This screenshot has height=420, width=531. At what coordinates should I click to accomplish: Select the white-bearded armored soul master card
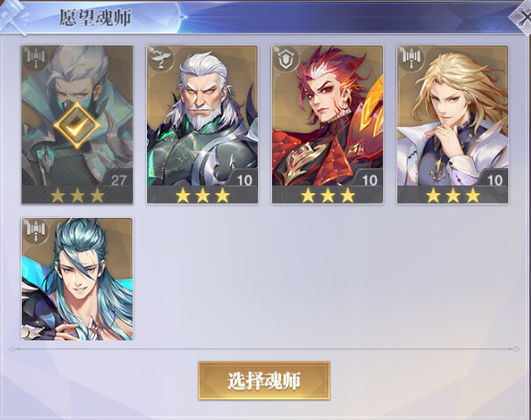pyautogui.click(x=202, y=124)
